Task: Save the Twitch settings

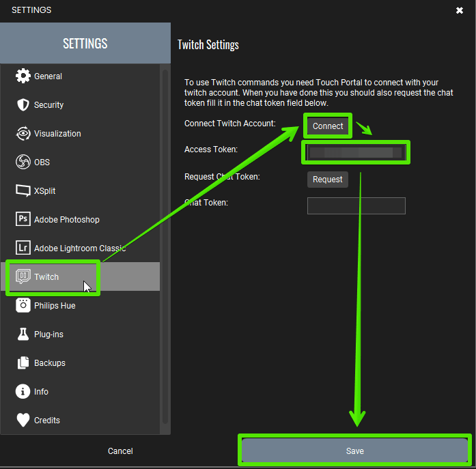Action: [354, 451]
